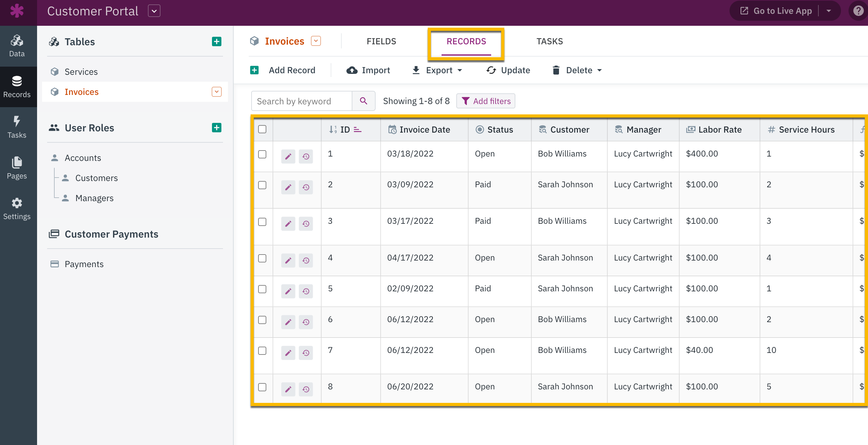
Task: Click the Customer column header
Action: tap(569, 130)
